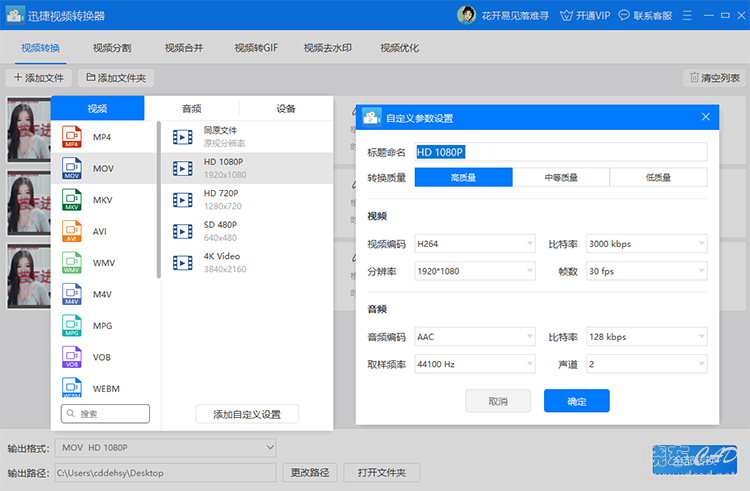This screenshot has height=491, width=750.
Task: Switch quality to 中等质量
Action: pyautogui.click(x=561, y=177)
